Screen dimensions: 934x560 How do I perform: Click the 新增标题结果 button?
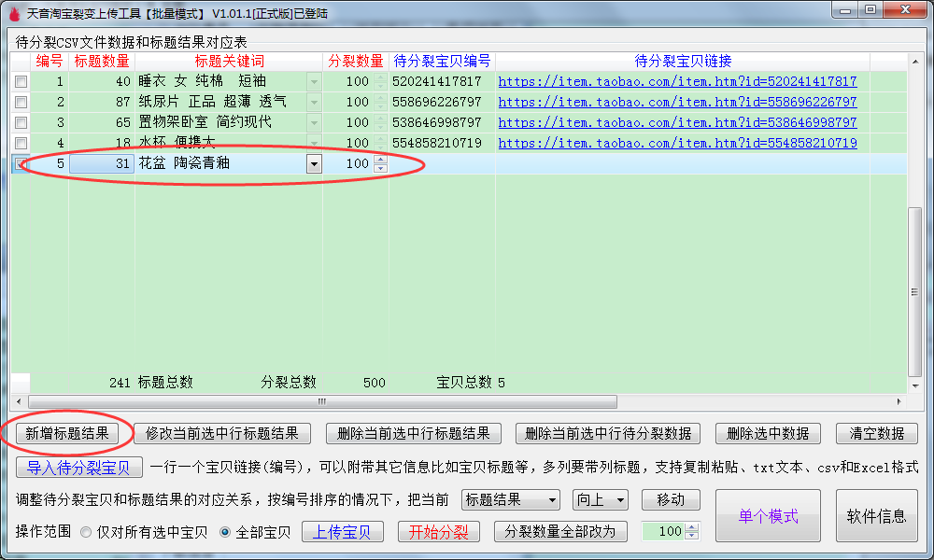67,434
